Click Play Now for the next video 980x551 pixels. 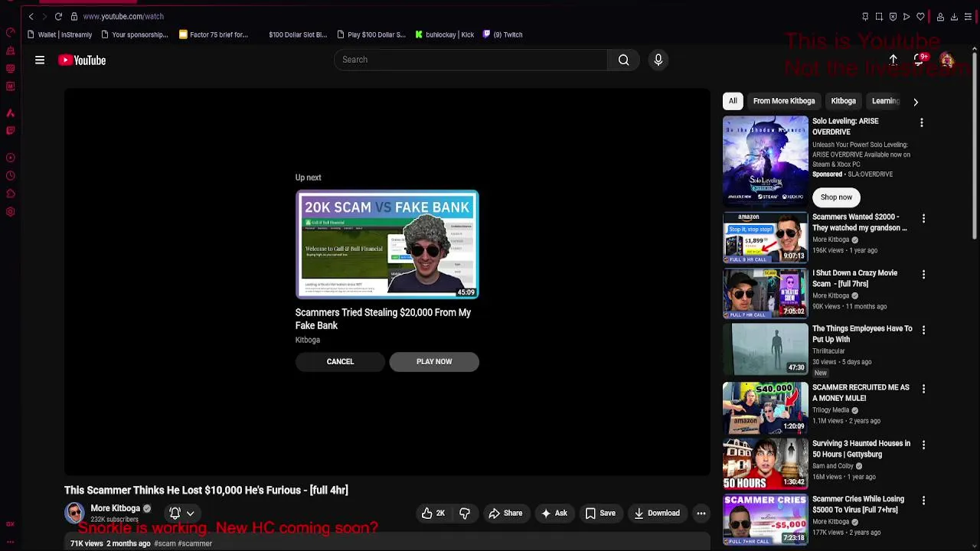tap(434, 362)
